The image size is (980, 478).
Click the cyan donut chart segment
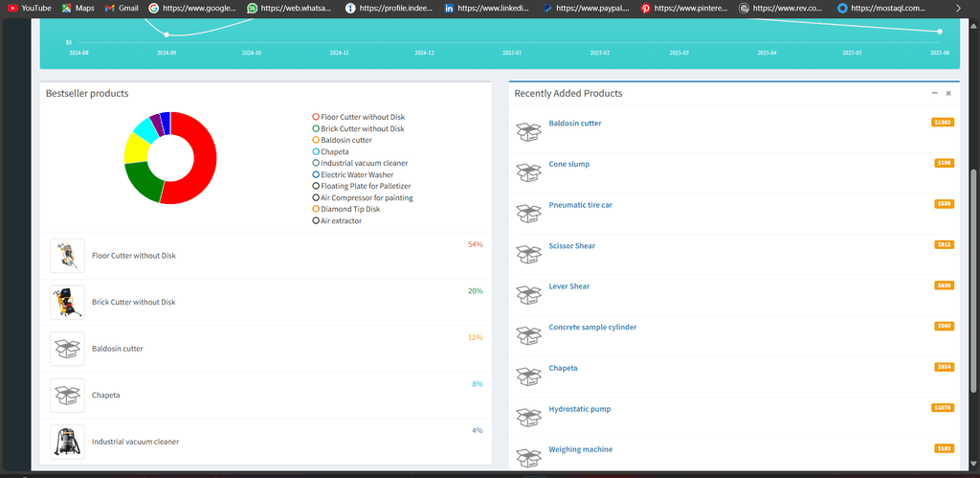click(x=146, y=128)
